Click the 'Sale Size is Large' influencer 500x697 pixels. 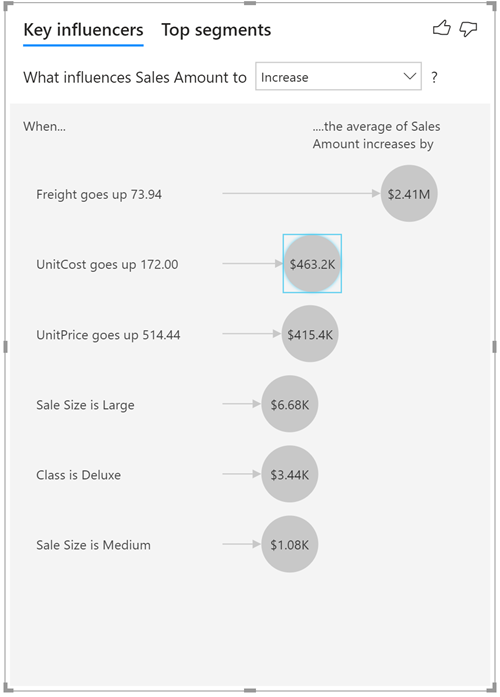[85, 405]
